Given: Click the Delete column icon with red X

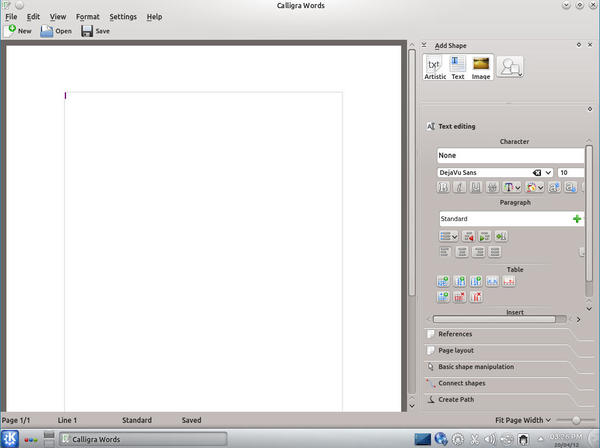Looking at the screenshot, I should tap(476, 297).
